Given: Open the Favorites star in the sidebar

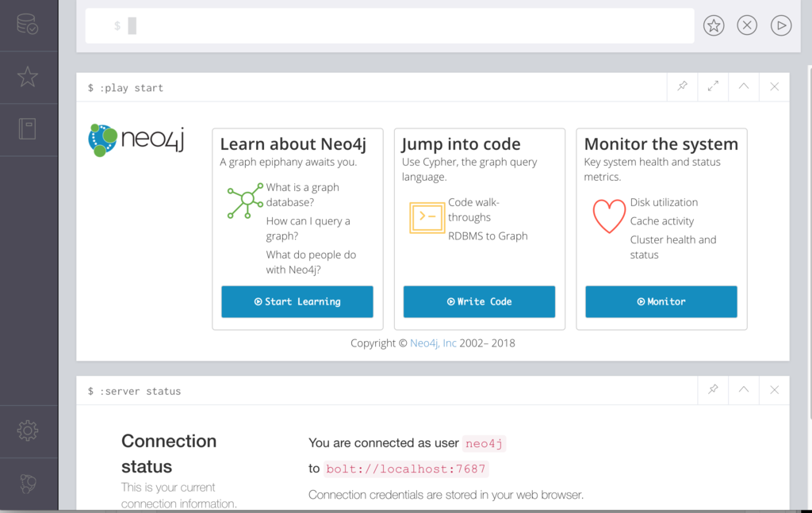Looking at the screenshot, I should tap(28, 77).
